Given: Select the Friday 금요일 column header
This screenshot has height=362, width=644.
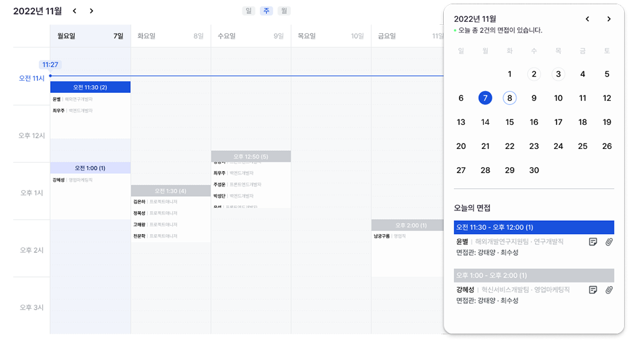Looking at the screenshot, I should point(408,36).
